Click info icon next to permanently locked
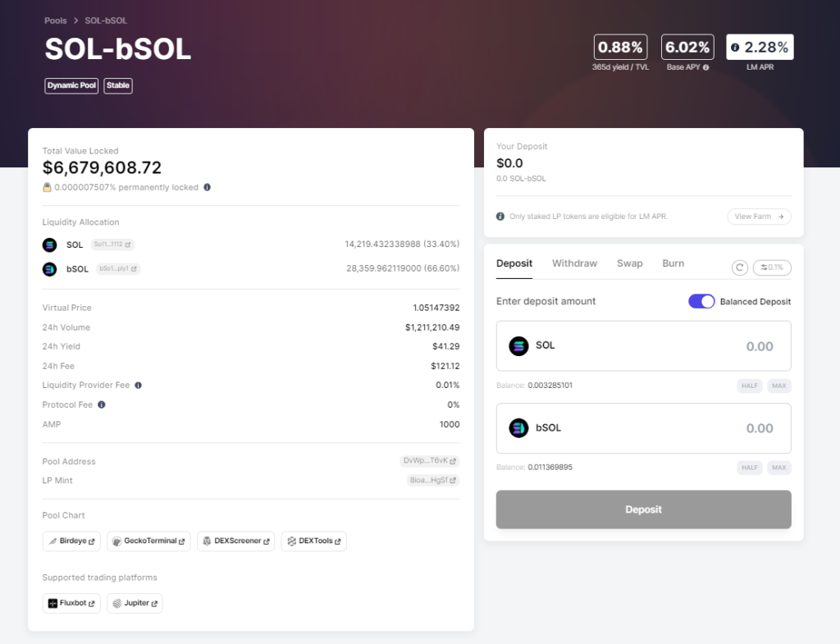 (x=207, y=187)
